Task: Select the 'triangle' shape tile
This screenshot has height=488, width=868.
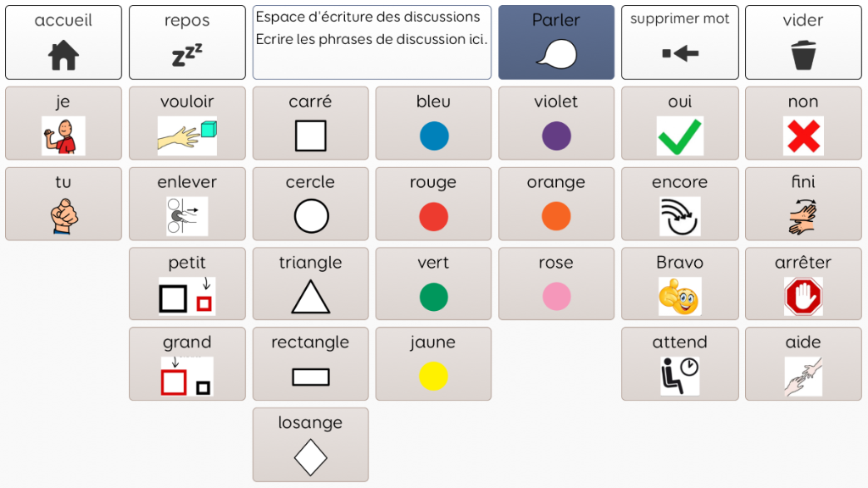Action: (x=310, y=284)
